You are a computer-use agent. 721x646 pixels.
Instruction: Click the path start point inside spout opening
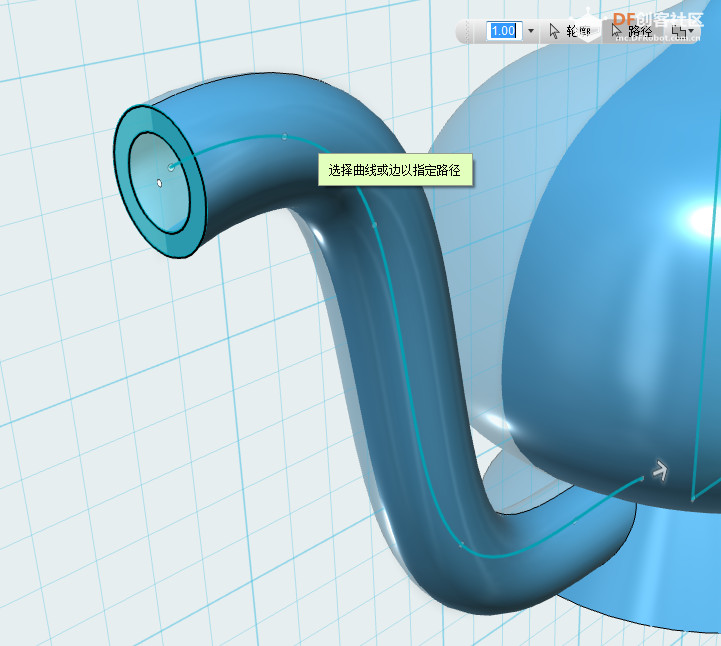click(x=172, y=167)
